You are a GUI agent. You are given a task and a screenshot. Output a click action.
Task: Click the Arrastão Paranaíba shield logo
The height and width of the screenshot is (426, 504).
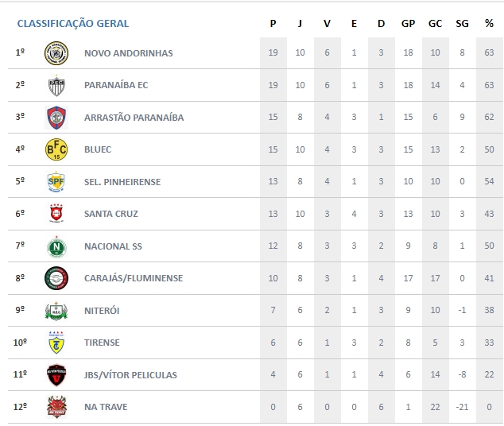[x=56, y=117]
